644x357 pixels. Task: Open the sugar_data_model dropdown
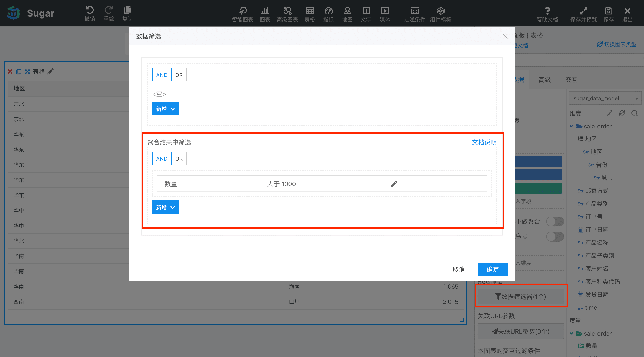(606, 98)
